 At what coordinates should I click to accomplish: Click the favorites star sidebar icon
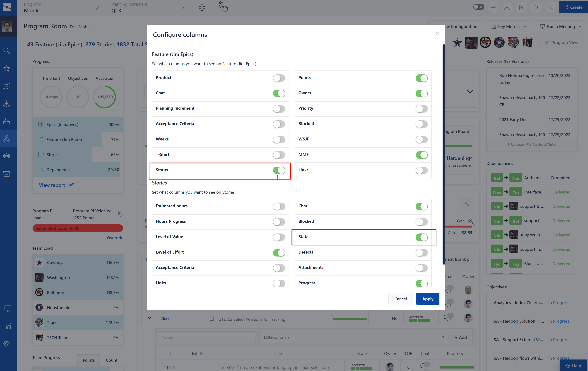point(7,68)
